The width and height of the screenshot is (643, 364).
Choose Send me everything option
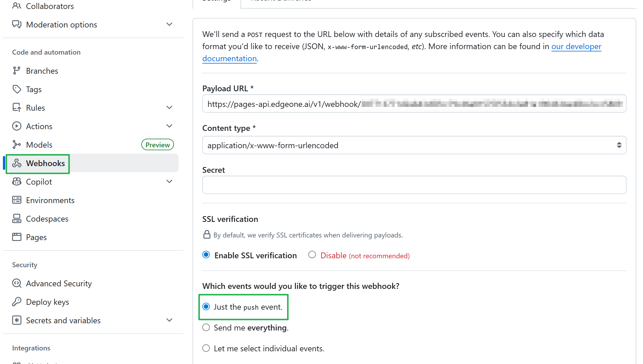coord(206,327)
